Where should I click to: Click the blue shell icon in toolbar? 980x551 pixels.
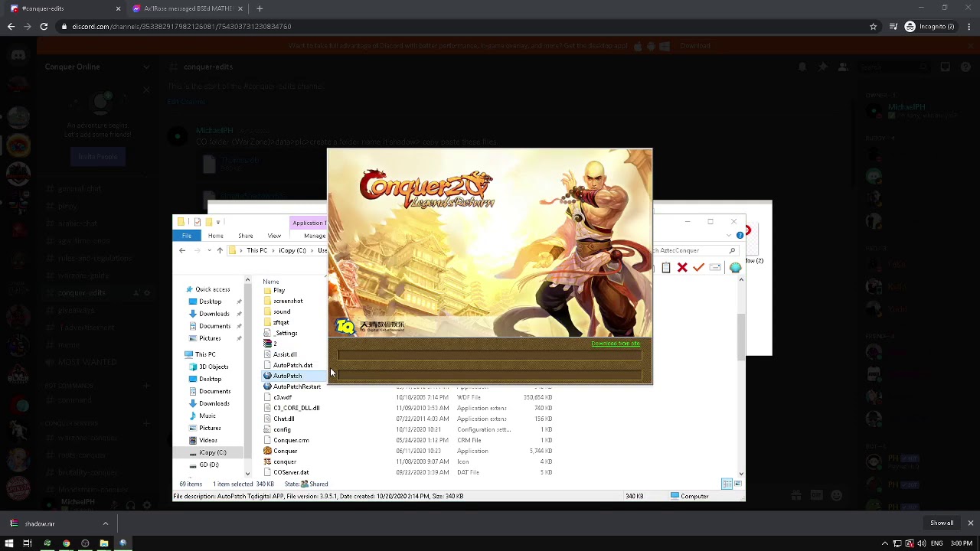735,268
